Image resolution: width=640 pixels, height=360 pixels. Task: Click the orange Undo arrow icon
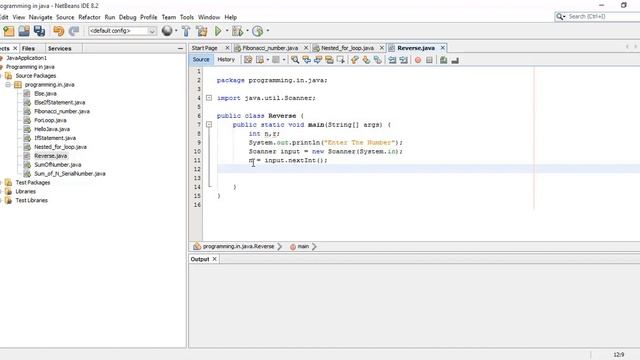pos(58,31)
